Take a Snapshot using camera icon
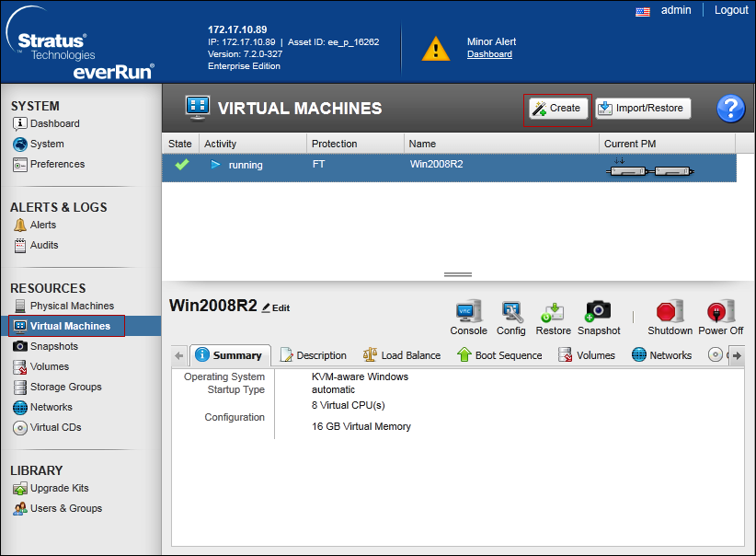 (x=599, y=313)
